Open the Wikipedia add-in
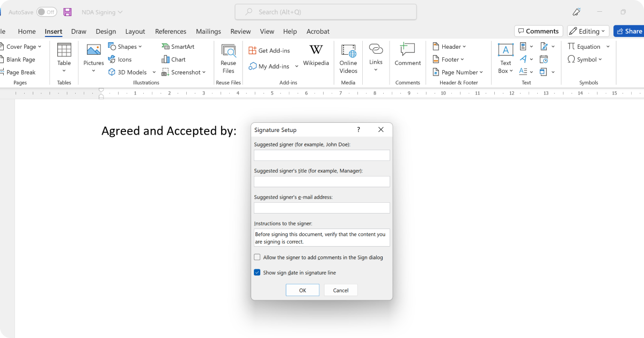Viewport: 644px width, 338px height. coord(316,55)
